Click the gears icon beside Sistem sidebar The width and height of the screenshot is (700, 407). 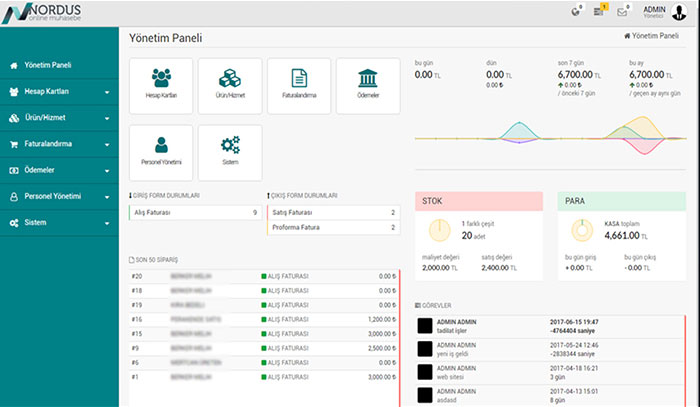click(x=14, y=223)
